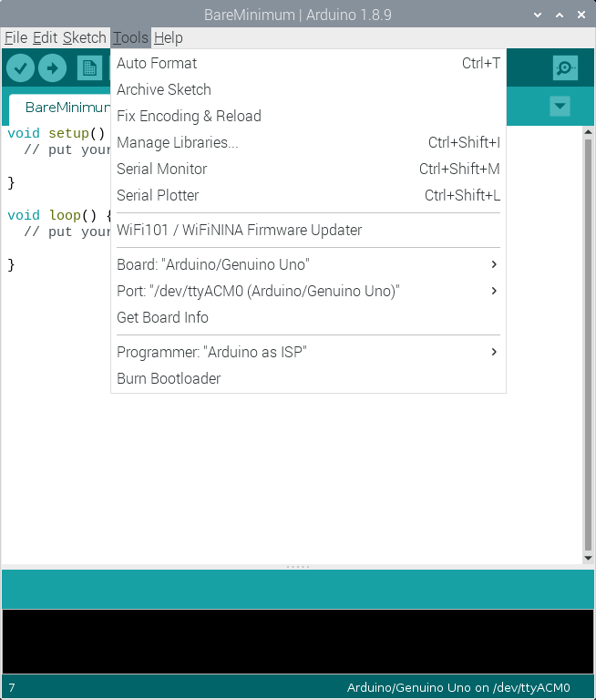Open the Edit menu
This screenshot has height=700, width=596.
tap(45, 38)
